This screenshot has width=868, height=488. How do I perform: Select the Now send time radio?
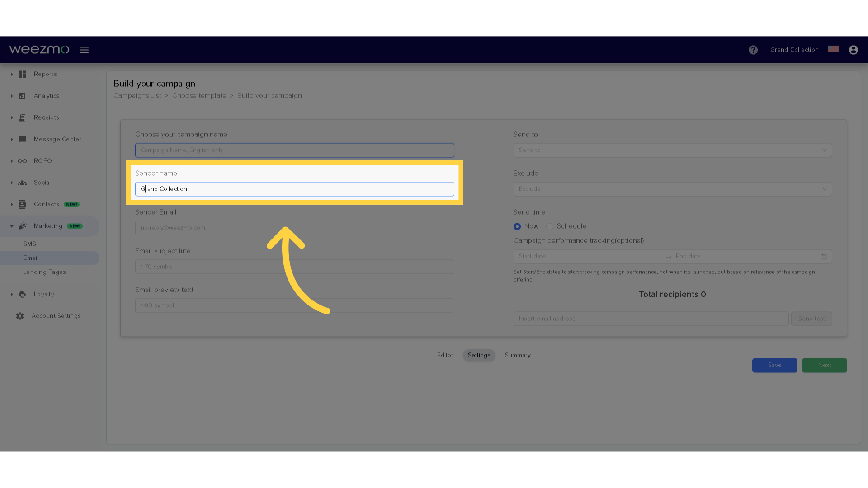[x=517, y=226]
